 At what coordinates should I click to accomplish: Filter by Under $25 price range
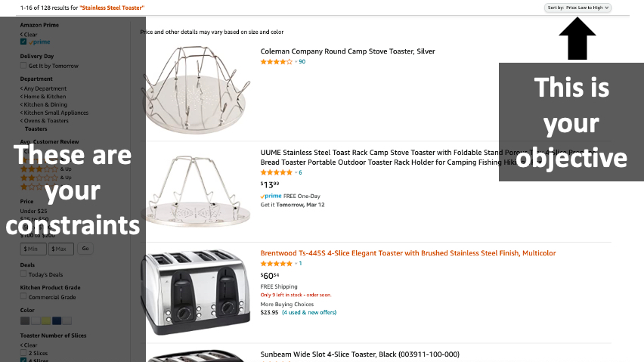click(34, 211)
